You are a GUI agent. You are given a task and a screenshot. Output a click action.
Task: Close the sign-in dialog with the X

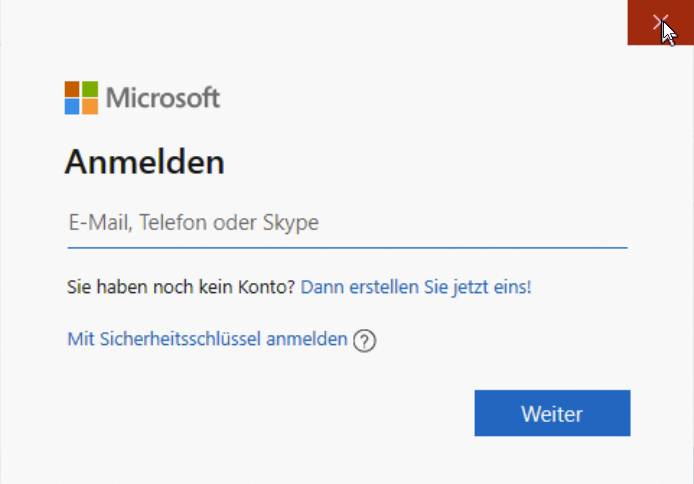tap(660, 22)
